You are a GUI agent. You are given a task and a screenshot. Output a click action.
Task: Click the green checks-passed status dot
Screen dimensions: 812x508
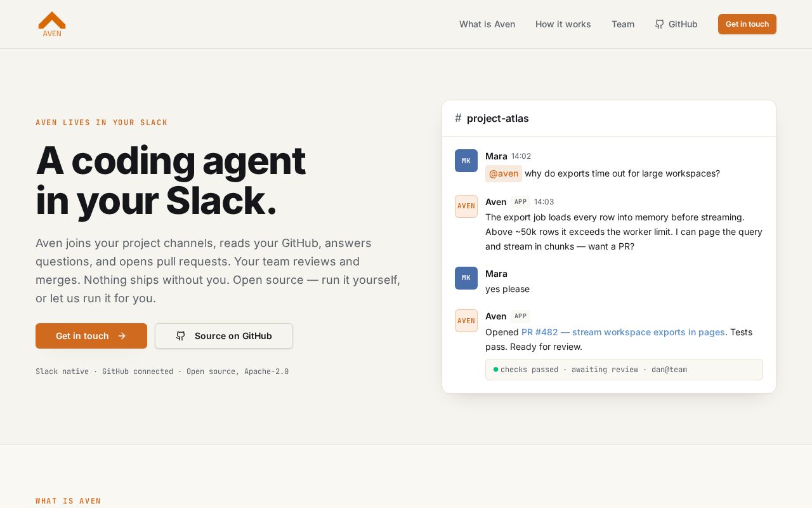point(496,370)
